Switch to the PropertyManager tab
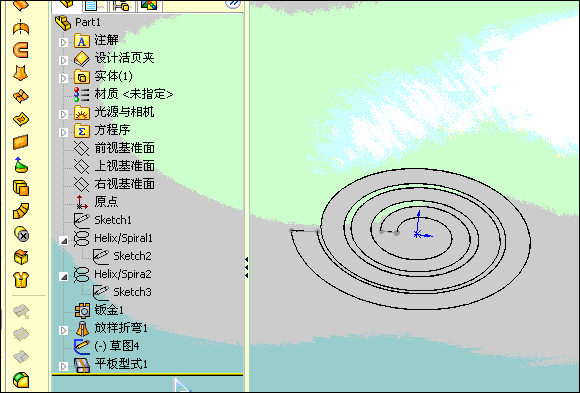 [91, 5]
